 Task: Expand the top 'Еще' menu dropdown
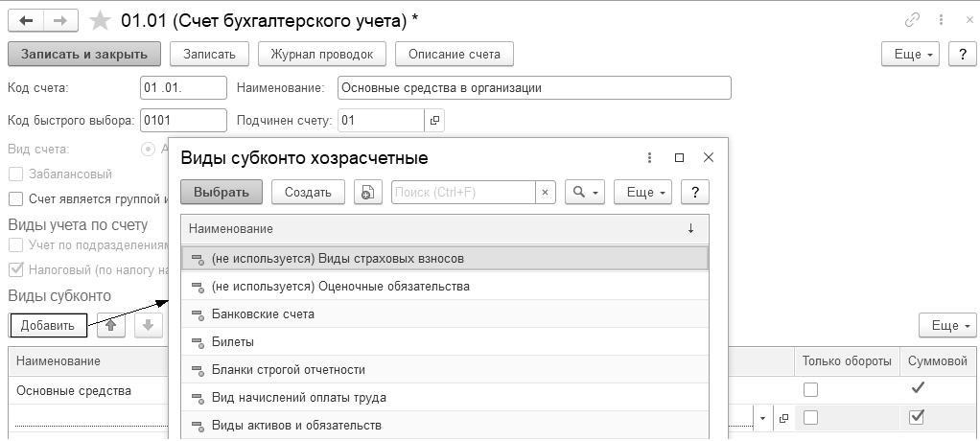coord(913,55)
